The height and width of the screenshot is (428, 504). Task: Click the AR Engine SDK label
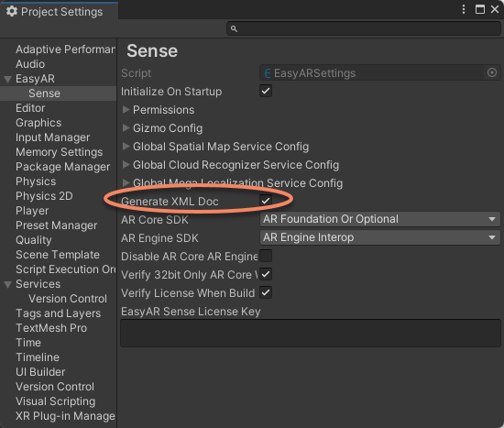(159, 238)
